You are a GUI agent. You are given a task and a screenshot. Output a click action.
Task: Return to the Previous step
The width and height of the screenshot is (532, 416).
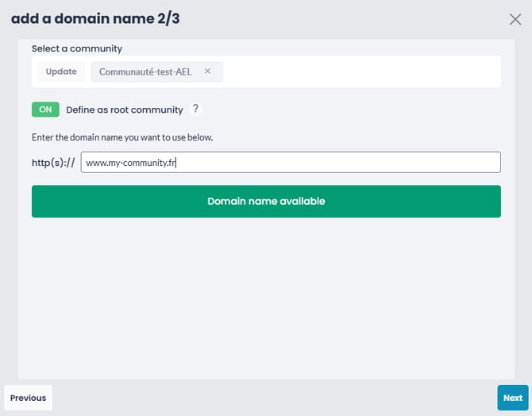click(x=28, y=398)
